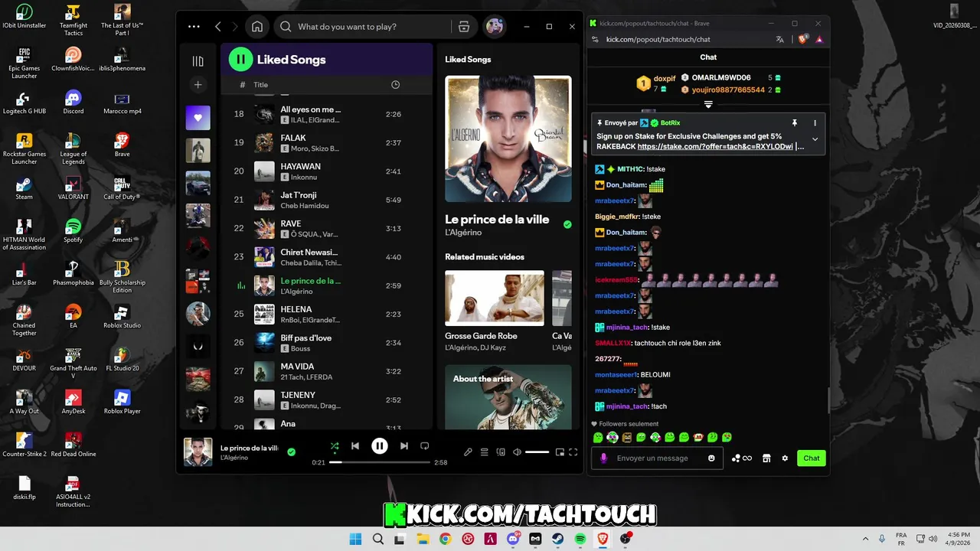Show hidden system tray icons chevron

click(x=866, y=540)
